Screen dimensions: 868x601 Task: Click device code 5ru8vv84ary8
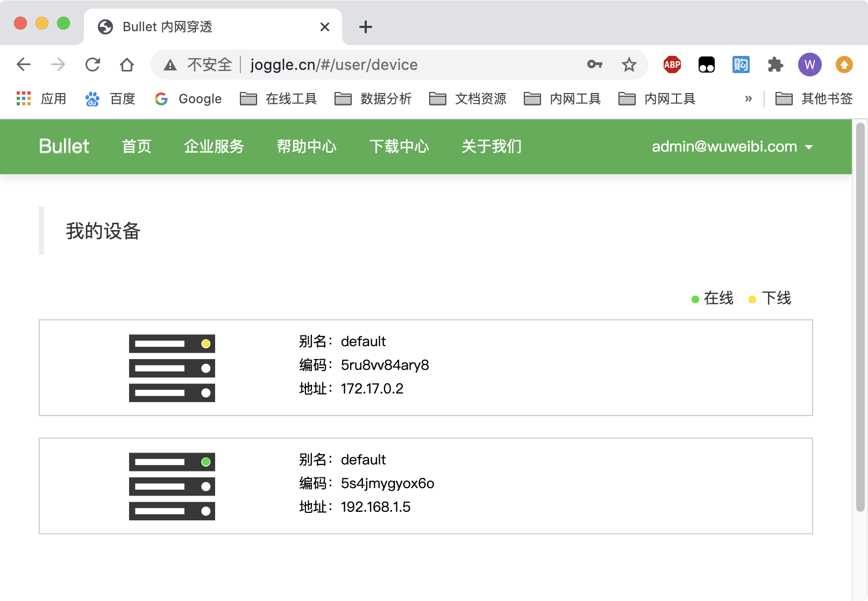(385, 365)
